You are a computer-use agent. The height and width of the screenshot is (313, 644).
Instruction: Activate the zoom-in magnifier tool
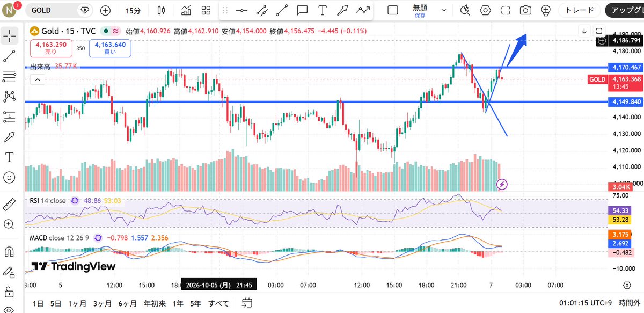[9, 224]
